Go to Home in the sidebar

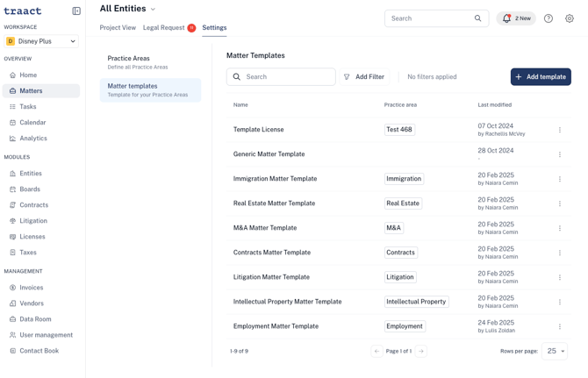tap(41, 75)
